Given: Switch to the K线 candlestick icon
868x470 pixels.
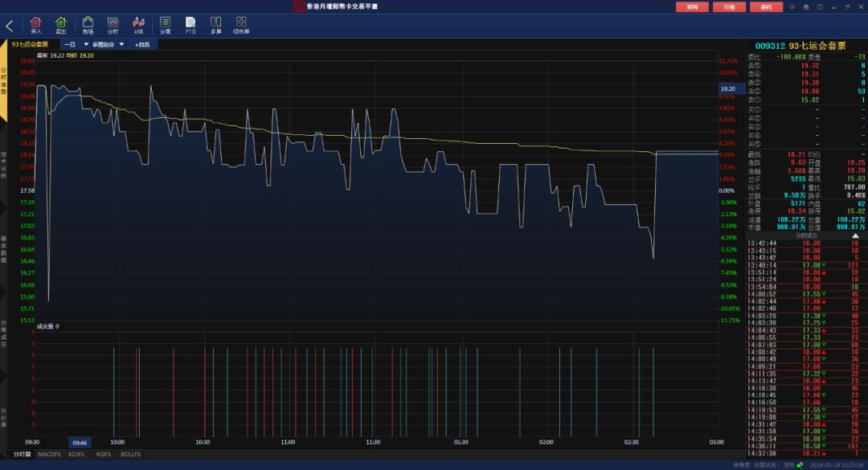Looking at the screenshot, I should pyautogui.click(x=138, y=25).
